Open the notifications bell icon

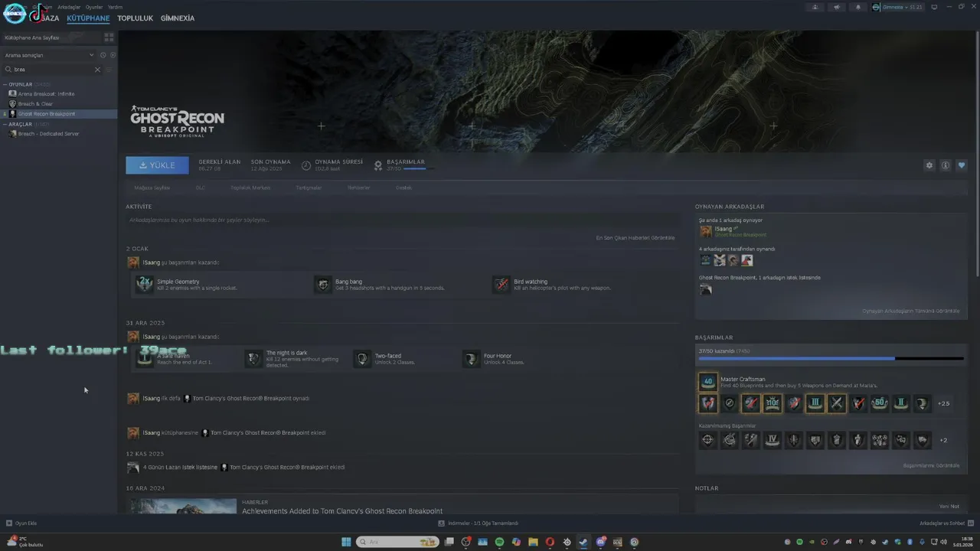pyautogui.click(x=857, y=7)
